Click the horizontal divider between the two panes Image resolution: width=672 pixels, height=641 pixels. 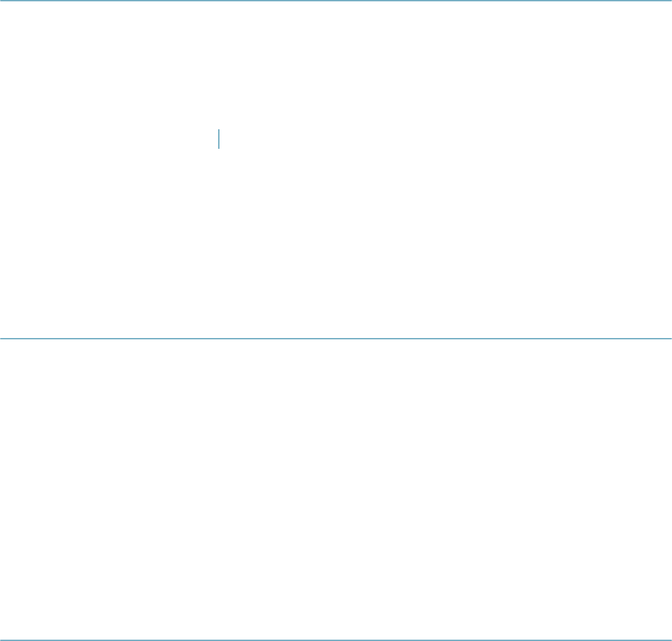click(x=336, y=339)
